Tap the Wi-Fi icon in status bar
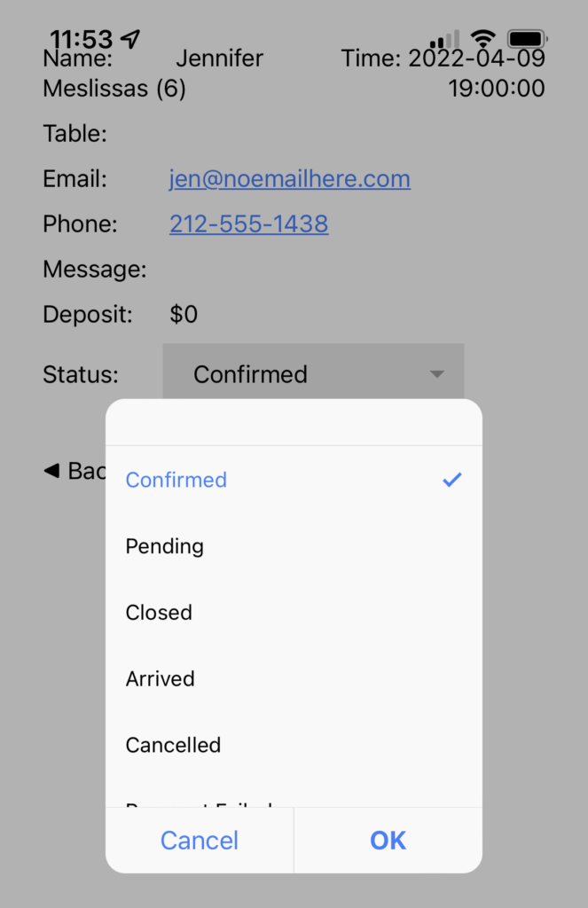The width and height of the screenshot is (588, 908). (x=482, y=38)
